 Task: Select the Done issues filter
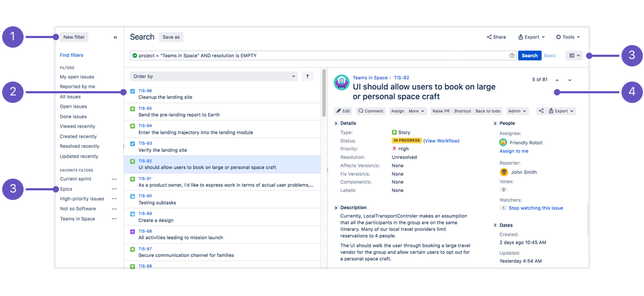[73, 116]
